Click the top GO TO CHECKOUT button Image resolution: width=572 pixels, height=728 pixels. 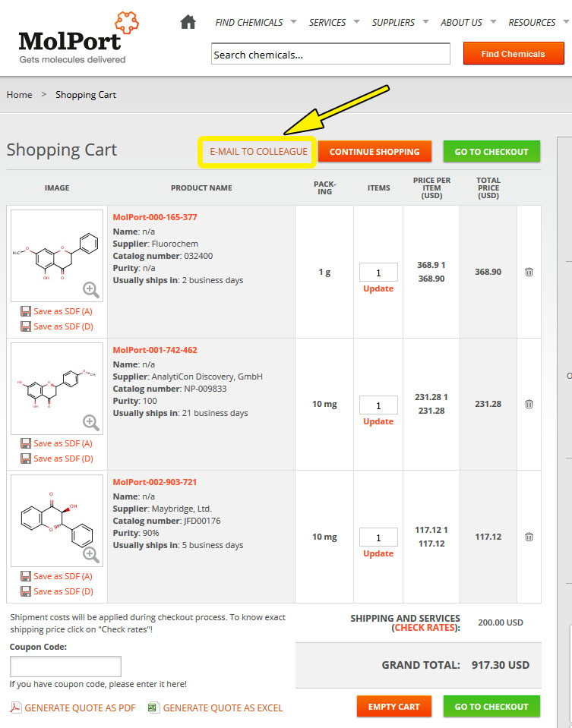coord(491,151)
